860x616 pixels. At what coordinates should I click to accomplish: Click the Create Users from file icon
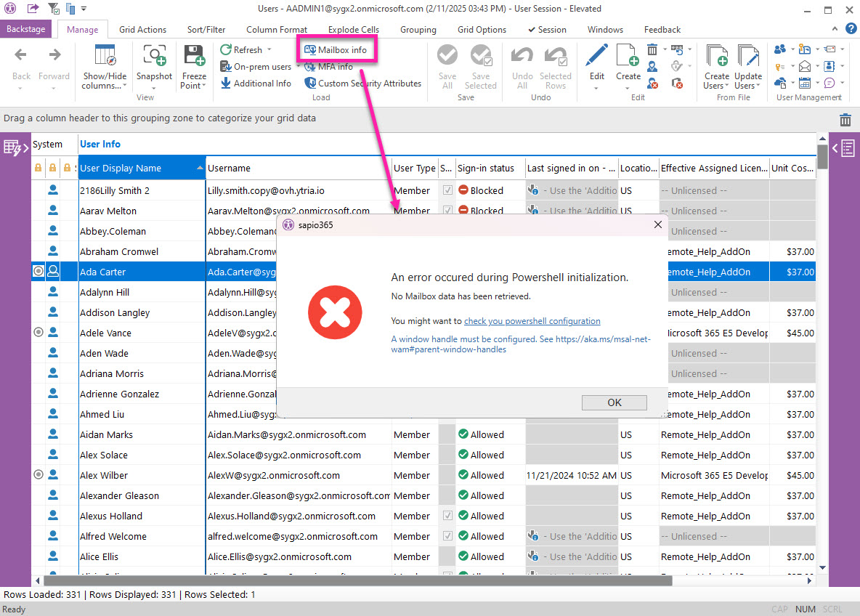716,57
